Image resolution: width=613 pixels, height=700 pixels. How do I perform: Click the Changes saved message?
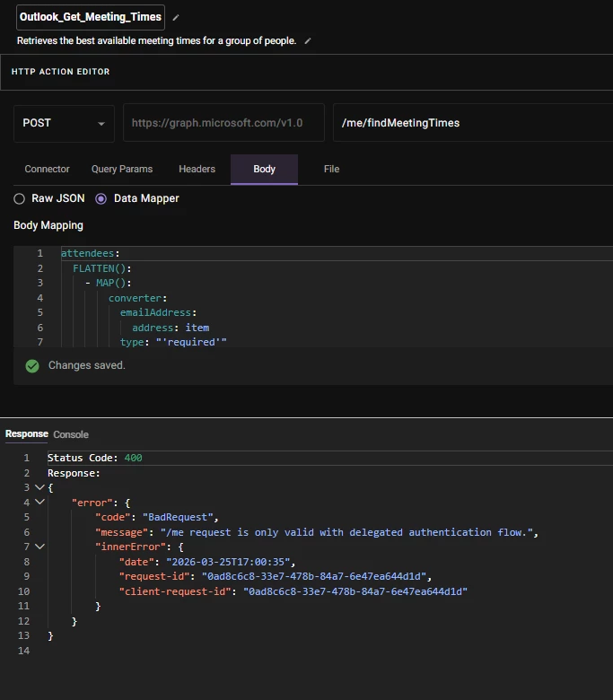coord(87,365)
